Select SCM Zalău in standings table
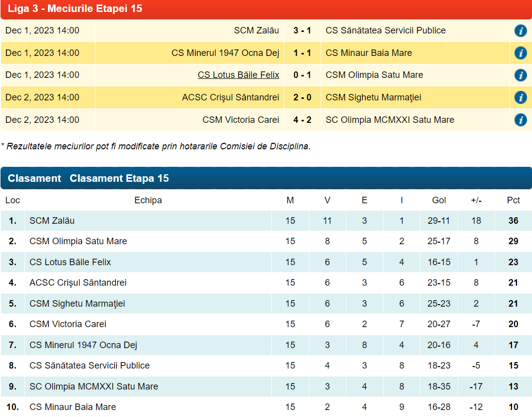The width and height of the screenshot is (532, 417). click(x=52, y=220)
